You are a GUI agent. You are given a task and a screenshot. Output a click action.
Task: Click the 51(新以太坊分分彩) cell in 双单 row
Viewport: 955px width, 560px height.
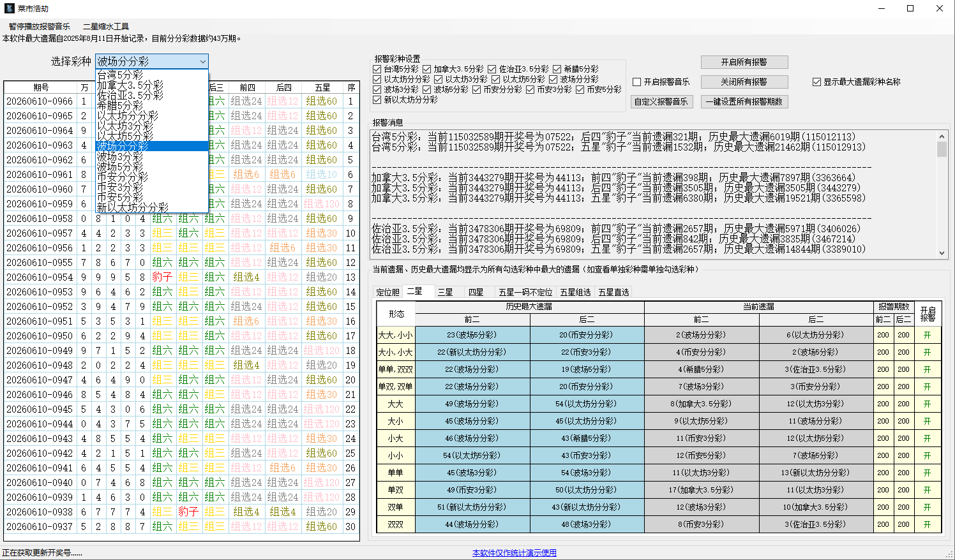point(472,507)
